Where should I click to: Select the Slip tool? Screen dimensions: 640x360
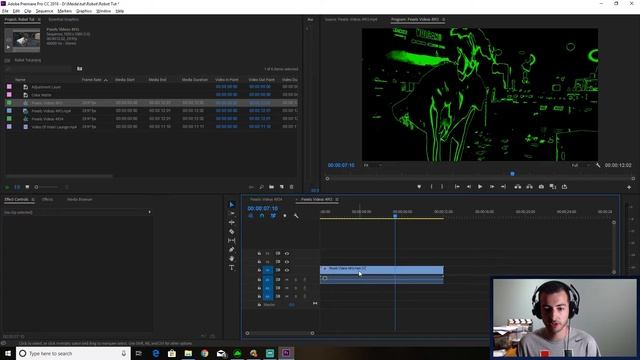point(232,240)
